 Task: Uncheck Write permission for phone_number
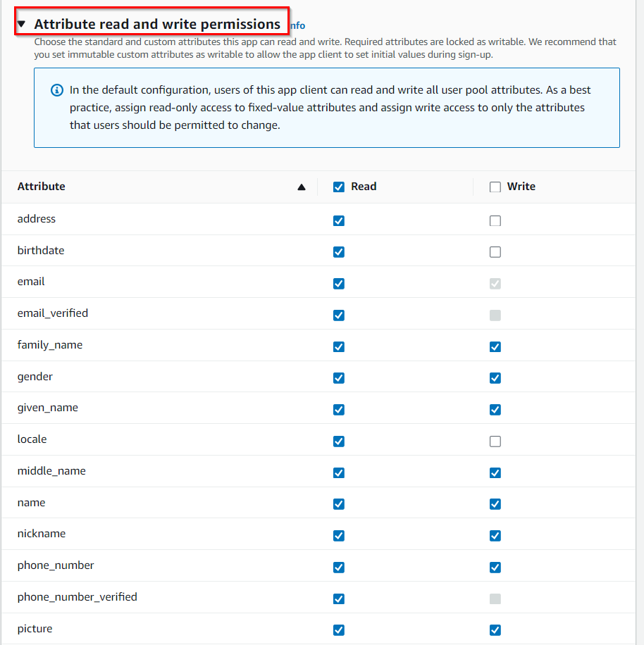tap(495, 568)
